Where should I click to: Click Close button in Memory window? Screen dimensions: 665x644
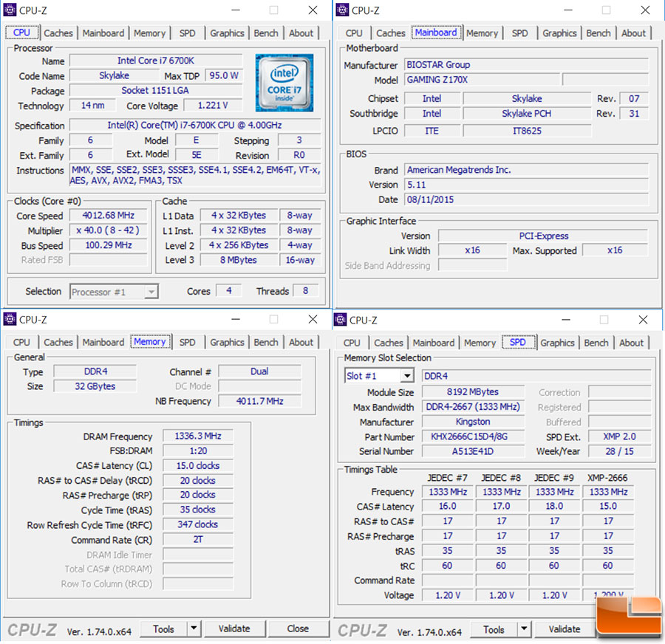pos(299,628)
